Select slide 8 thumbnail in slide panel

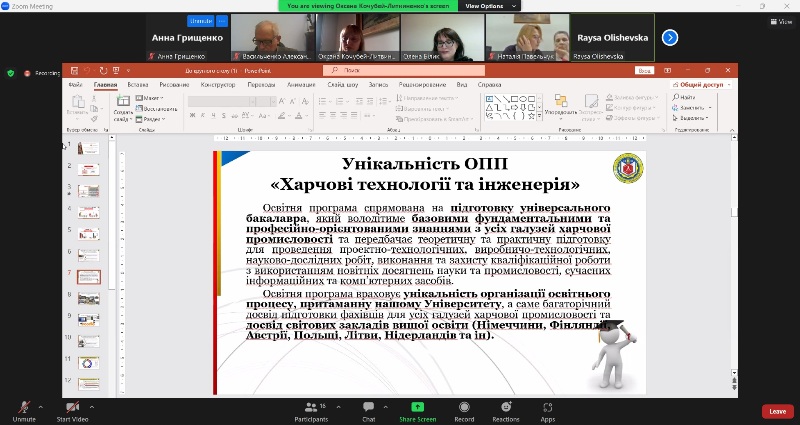[88, 298]
